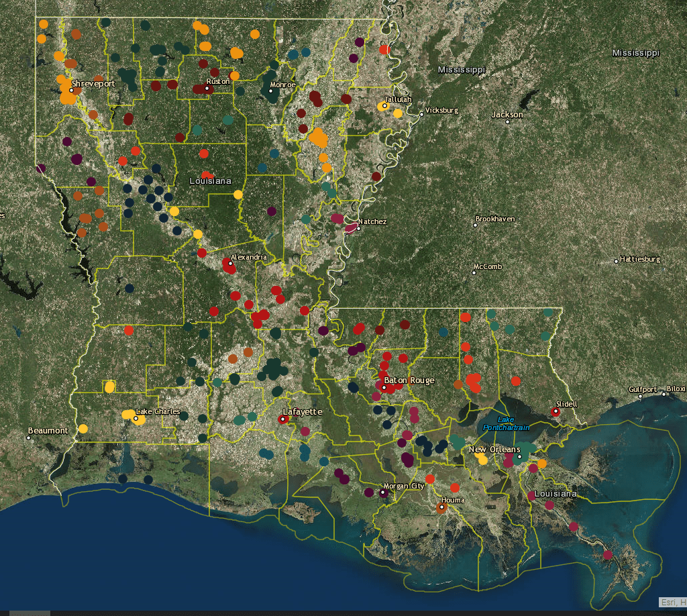This screenshot has width=687, height=616.
Task: Click the red marker at Baton Rouge
Action: pyautogui.click(x=384, y=388)
